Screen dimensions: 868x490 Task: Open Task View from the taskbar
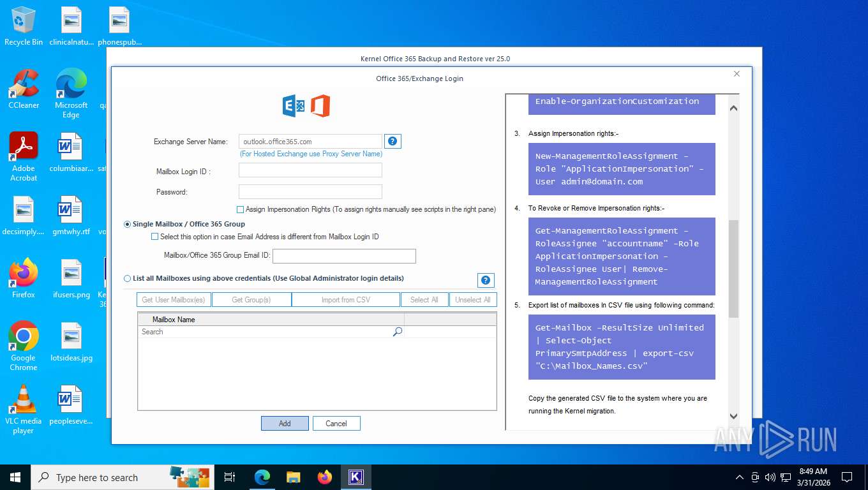click(x=230, y=477)
